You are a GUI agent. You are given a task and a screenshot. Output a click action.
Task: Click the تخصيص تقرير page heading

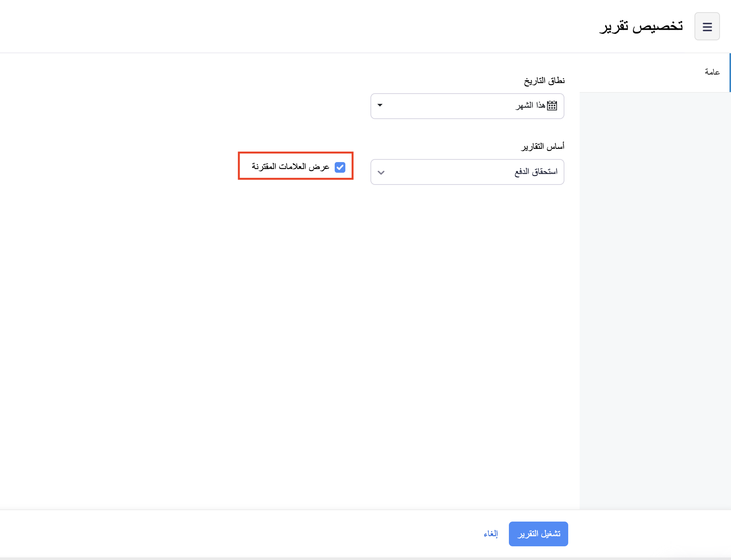(641, 27)
